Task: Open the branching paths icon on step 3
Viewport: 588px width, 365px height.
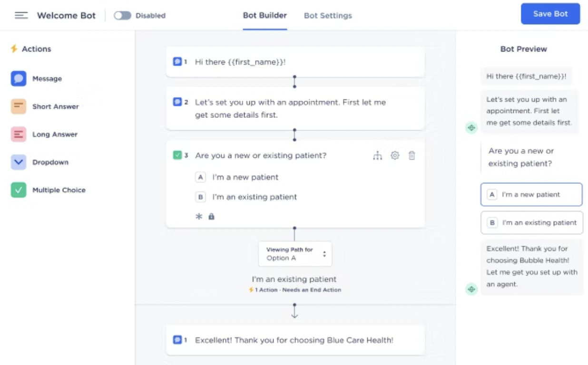Action: tap(377, 155)
